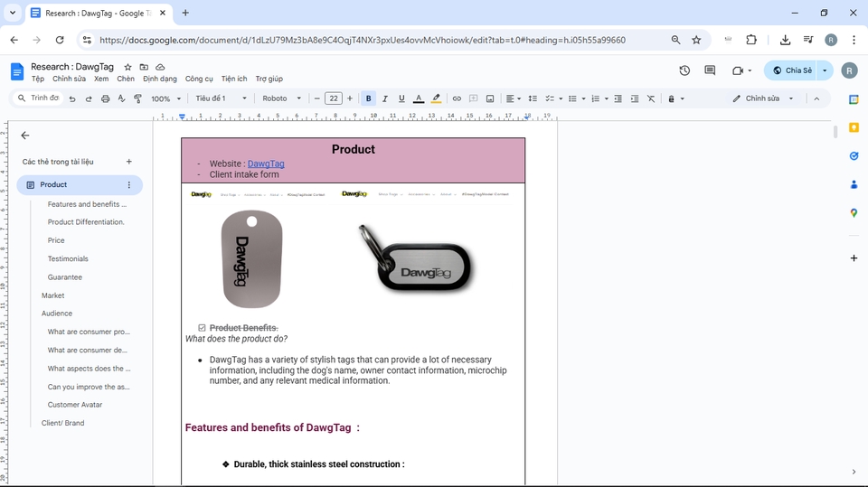Viewport: 868px width, 487px height.
Task: Uncheck the Product Benefits checkbox
Action: (x=202, y=328)
